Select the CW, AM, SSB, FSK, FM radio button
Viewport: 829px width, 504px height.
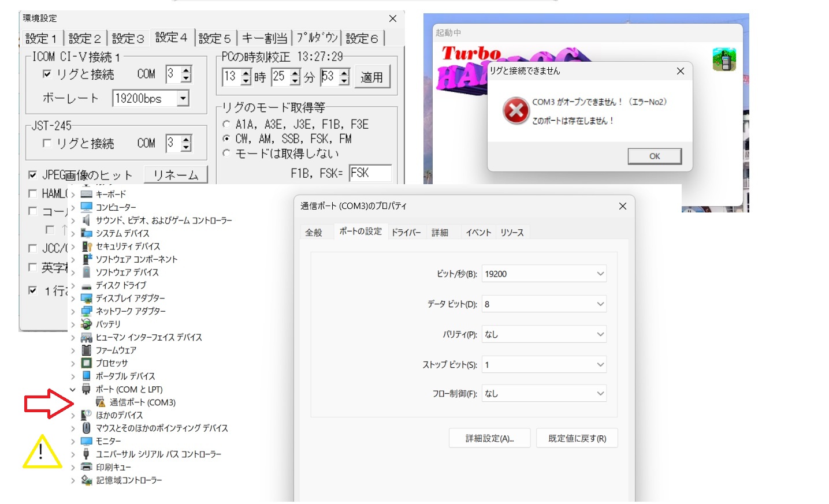226,139
